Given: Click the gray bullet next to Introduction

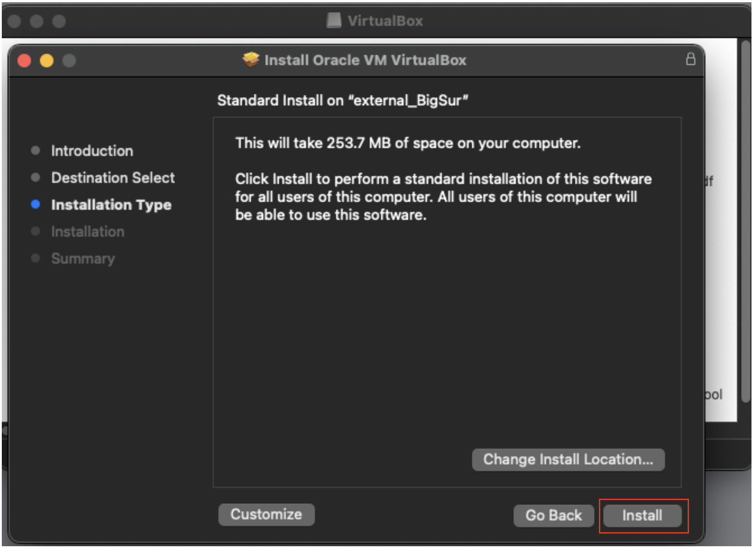Looking at the screenshot, I should click(35, 151).
